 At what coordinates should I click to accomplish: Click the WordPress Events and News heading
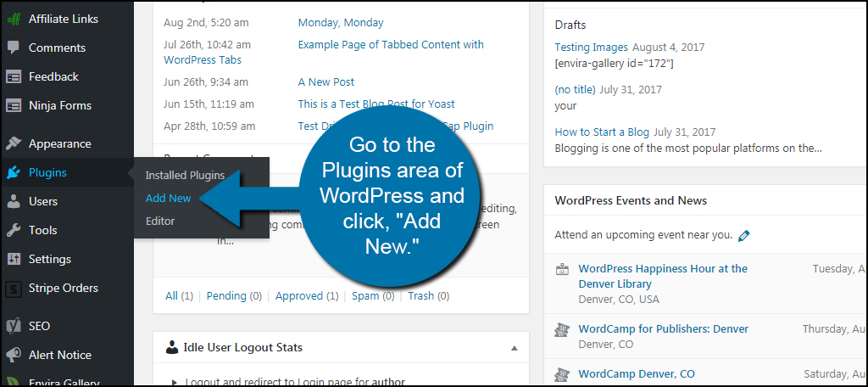631,200
